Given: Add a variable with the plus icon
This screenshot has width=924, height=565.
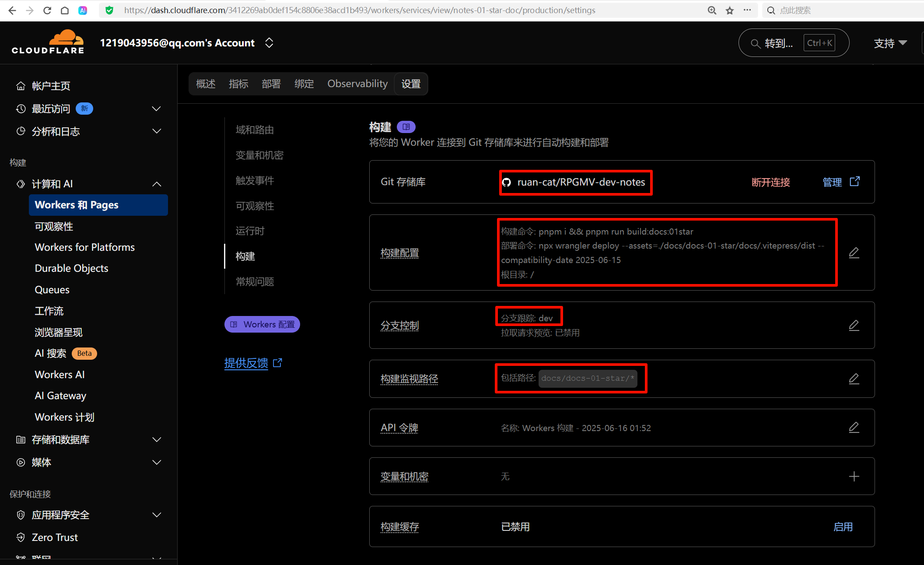Looking at the screenshot, I should click(854, 476).
